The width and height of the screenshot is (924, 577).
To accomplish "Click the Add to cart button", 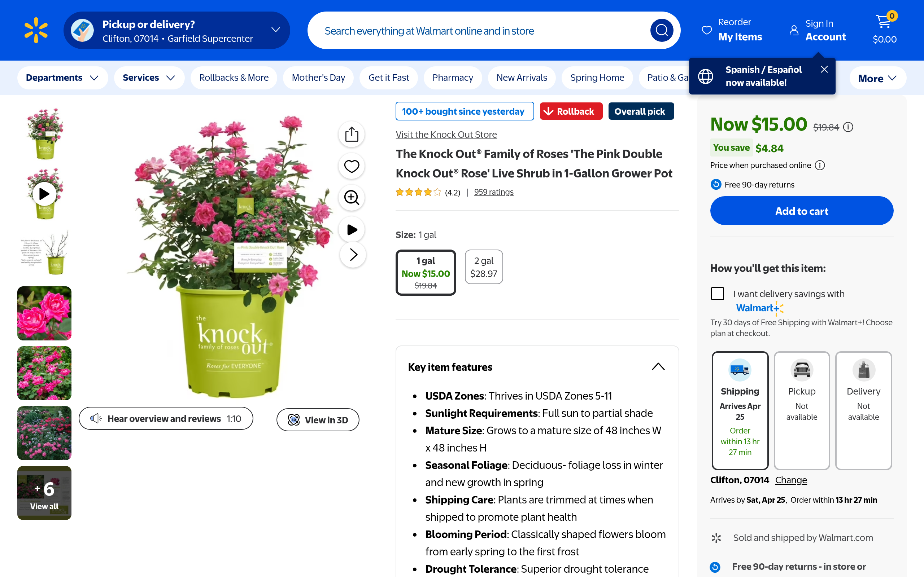I will tap(801, 211).
